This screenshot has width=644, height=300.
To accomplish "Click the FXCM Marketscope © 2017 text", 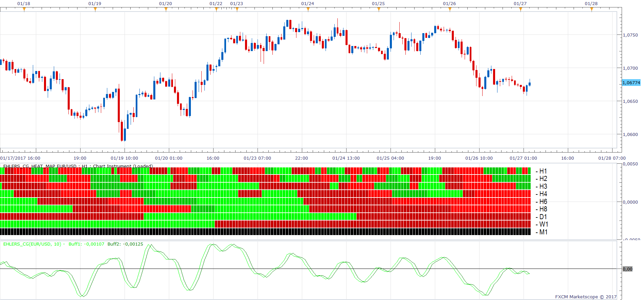I will (x=586, y=297).
